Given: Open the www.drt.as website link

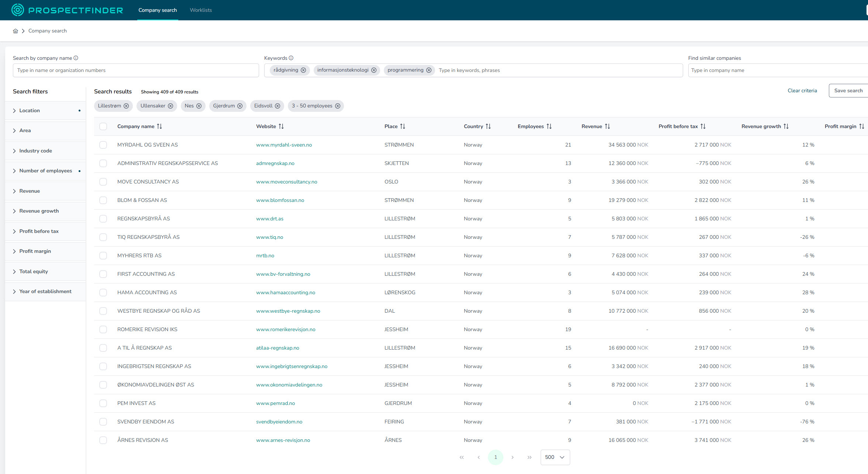Looking at the screenshot, I should 269,219.
